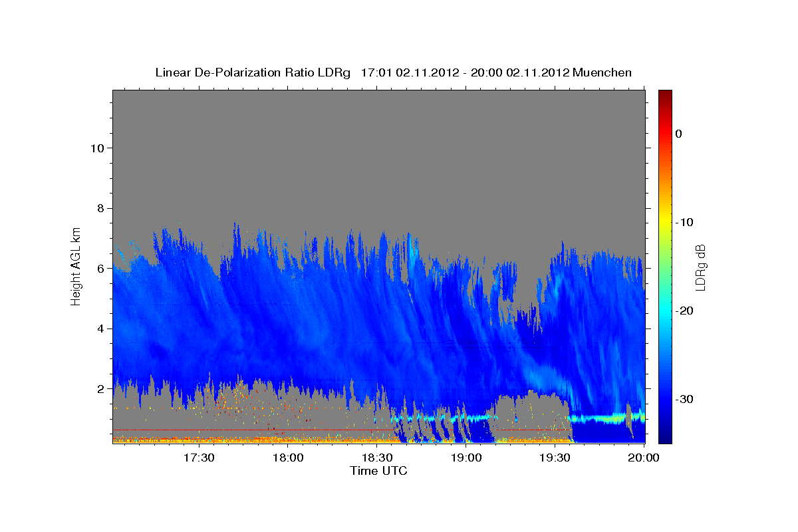Click the 17:30 time tick label
The height and width of the screenshot is (532, 798).
tap(199, 458)
